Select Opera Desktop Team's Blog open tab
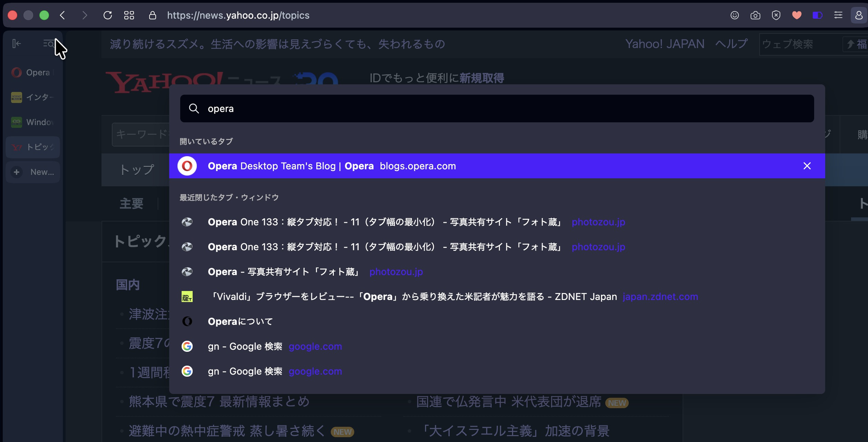The height and width of the screenshot is (442, 868). point(497,166)
